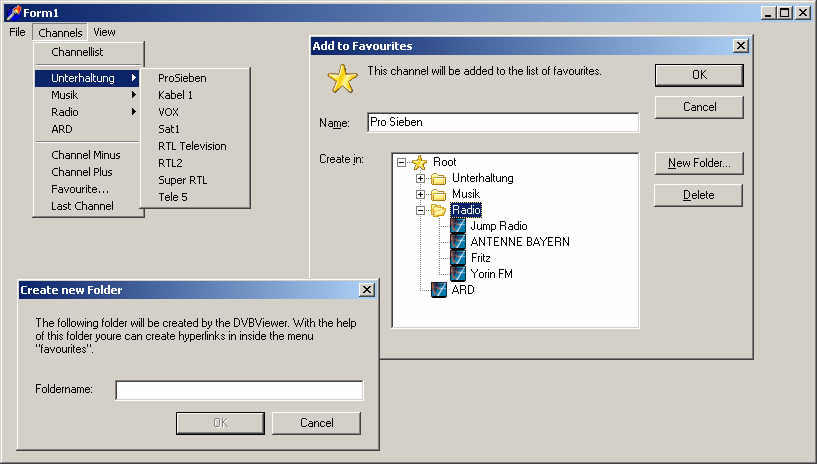This screenshot has width=817, height=464.
Task: Close the Add to Favourites dialog
Action: click(x=740, y=46)
